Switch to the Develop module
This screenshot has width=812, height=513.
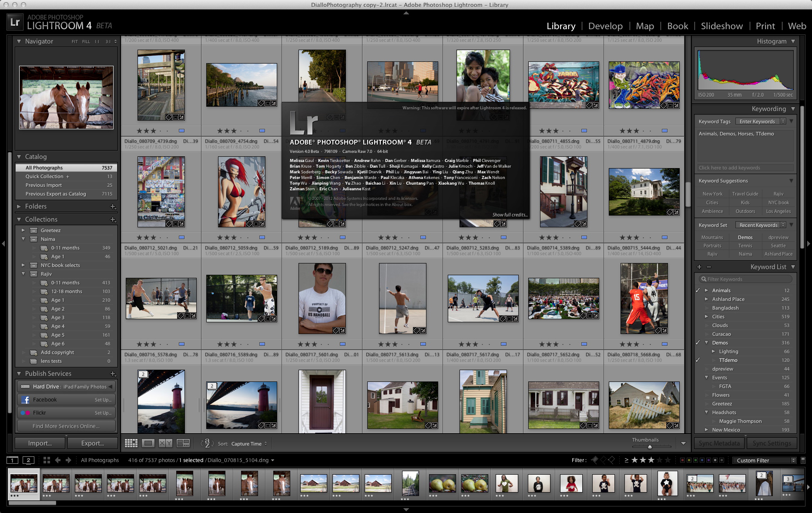point(605,26)
